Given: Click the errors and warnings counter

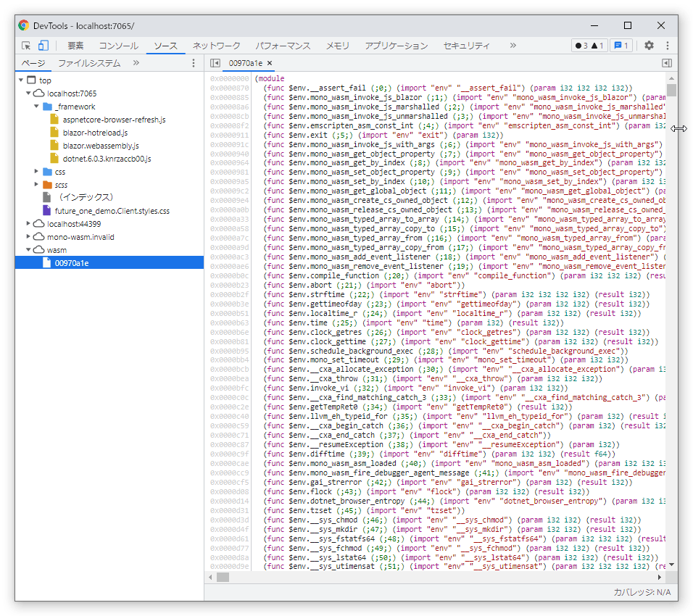Looking at the screenshot, I should click(x=589, y=46).
